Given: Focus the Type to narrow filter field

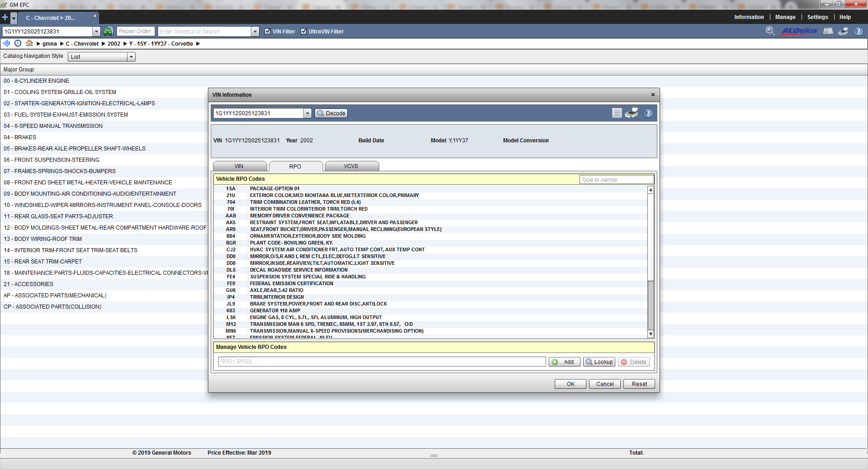Looking at the screenshot, I should point(616,179).
